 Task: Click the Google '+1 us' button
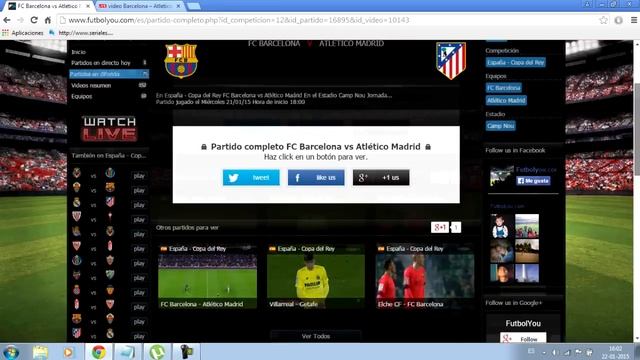pyautogui.click(x=381, y=178)
